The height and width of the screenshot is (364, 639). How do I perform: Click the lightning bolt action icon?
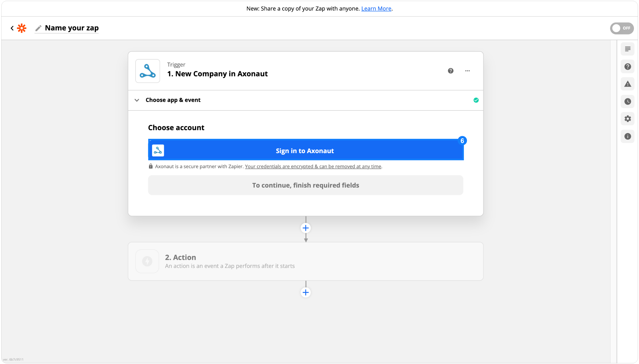point(147,261)
